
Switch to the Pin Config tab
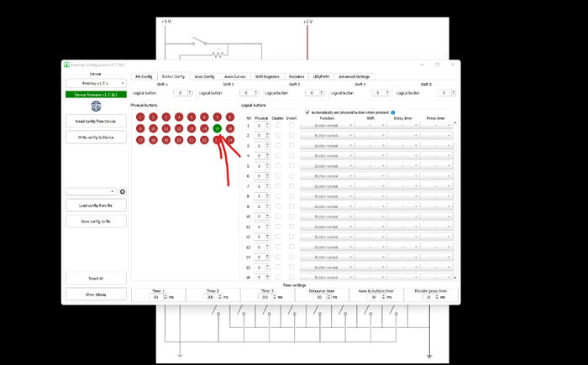144,76
